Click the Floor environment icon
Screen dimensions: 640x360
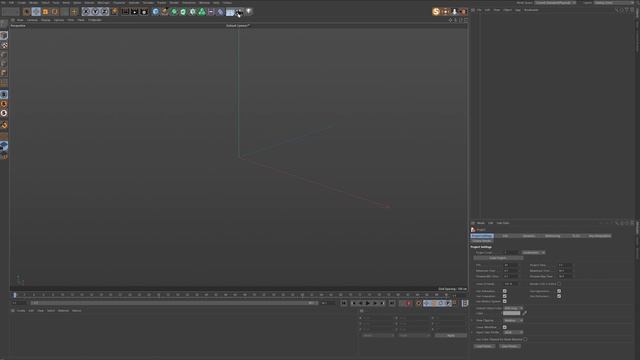230,12
